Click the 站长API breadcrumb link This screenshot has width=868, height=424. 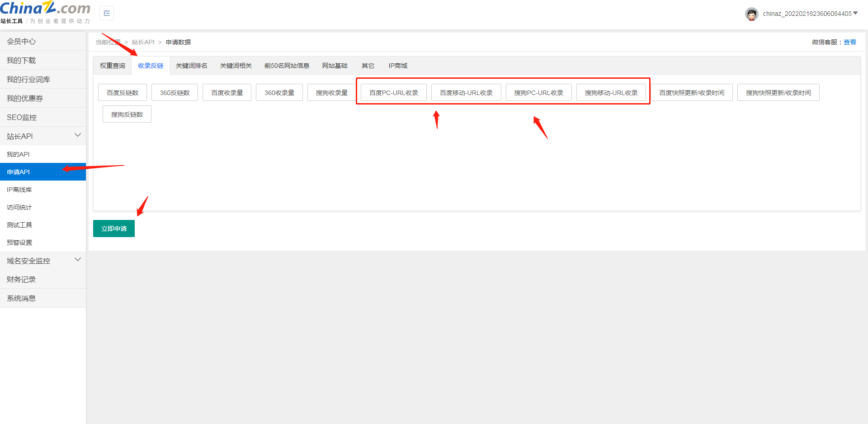[x=143, y=42]
